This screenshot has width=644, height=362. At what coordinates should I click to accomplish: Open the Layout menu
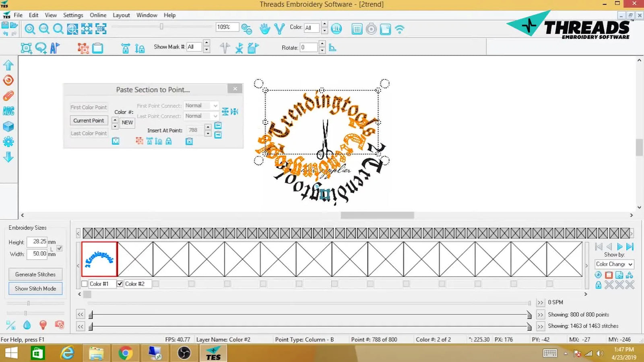click(x=121, y=15)
